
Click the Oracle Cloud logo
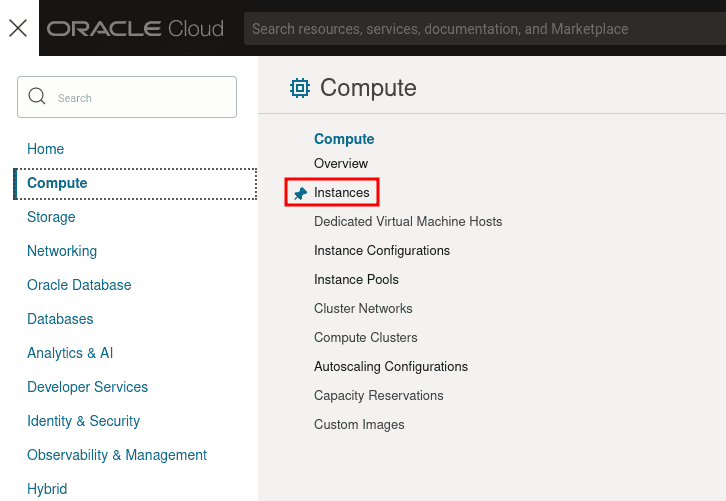[x=135, y=29]
